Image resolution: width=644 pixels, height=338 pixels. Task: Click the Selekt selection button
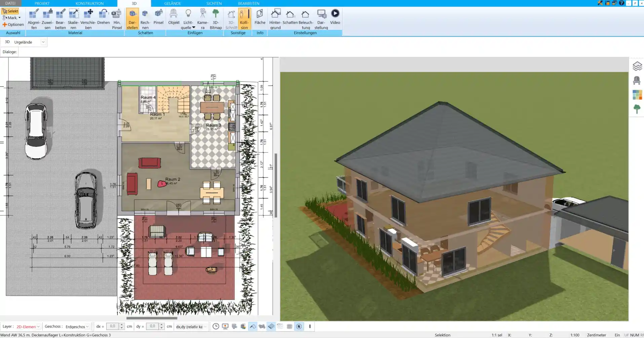[x=10, y=11]
